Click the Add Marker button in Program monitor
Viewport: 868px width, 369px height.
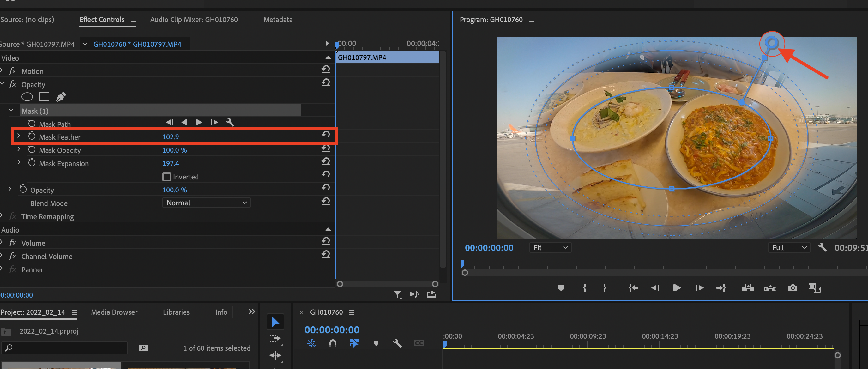[561, 288]
